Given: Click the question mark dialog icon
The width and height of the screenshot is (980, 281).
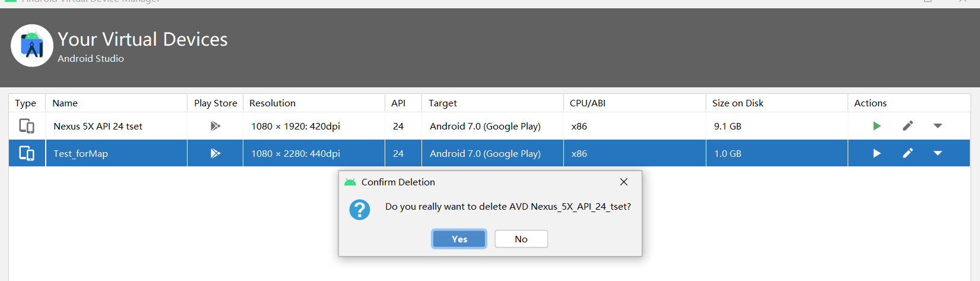Looking at the screenshot, I should pos(360,210).
